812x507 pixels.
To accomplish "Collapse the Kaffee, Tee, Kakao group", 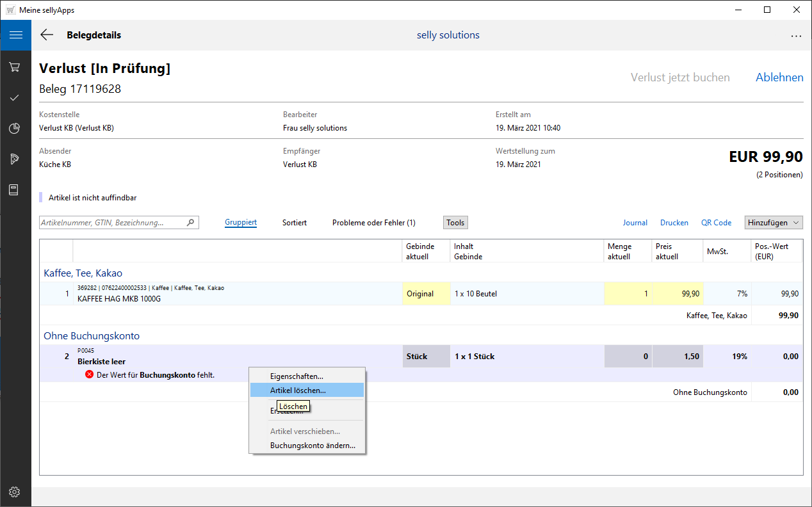I will 83,273.
